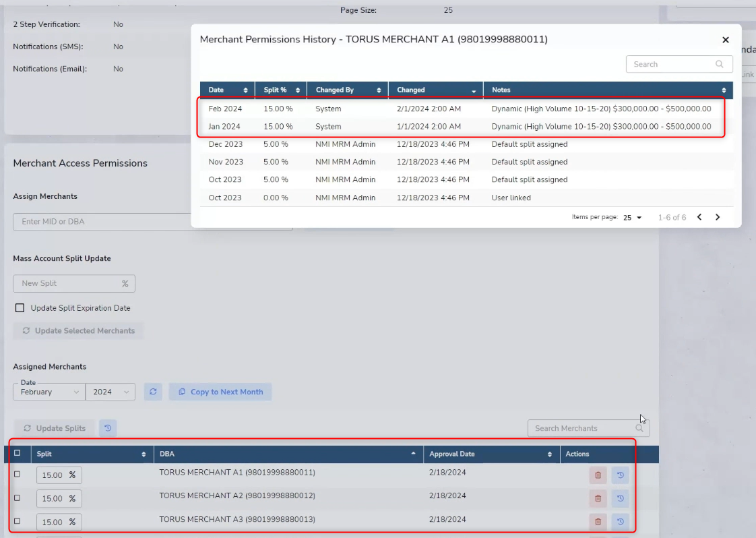View history for TORUS MERCHANT A1
Screen dimensions: 756x538
[621, 475]
